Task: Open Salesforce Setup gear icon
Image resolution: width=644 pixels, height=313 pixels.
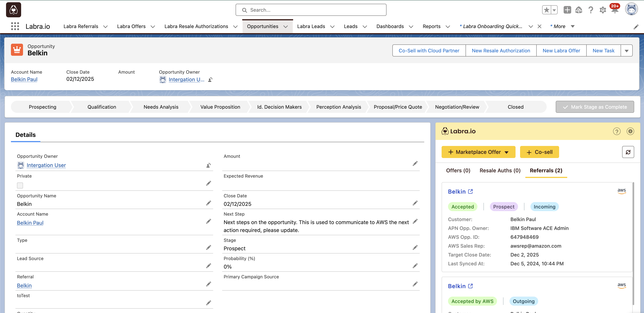Action: (603, 10)
